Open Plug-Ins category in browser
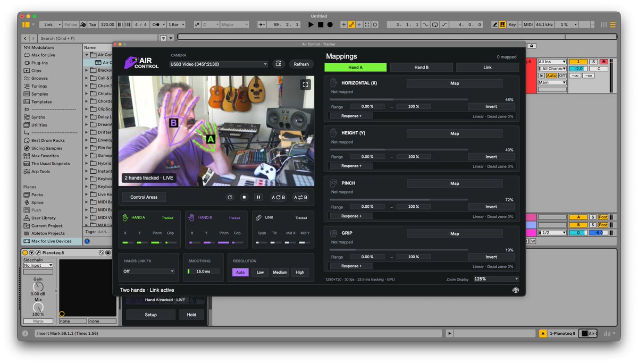Screen dimensions: 638x364 pos(39,63)
